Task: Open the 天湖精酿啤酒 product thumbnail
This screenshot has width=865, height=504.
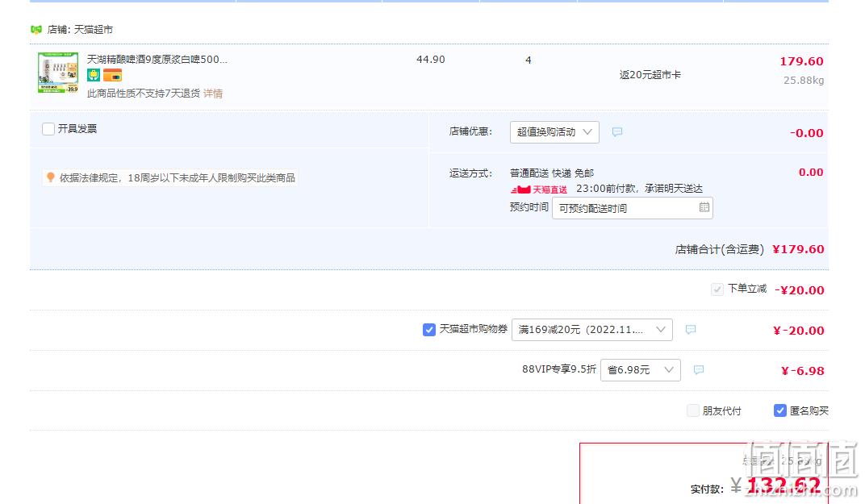Action: (x=58, y=73)
